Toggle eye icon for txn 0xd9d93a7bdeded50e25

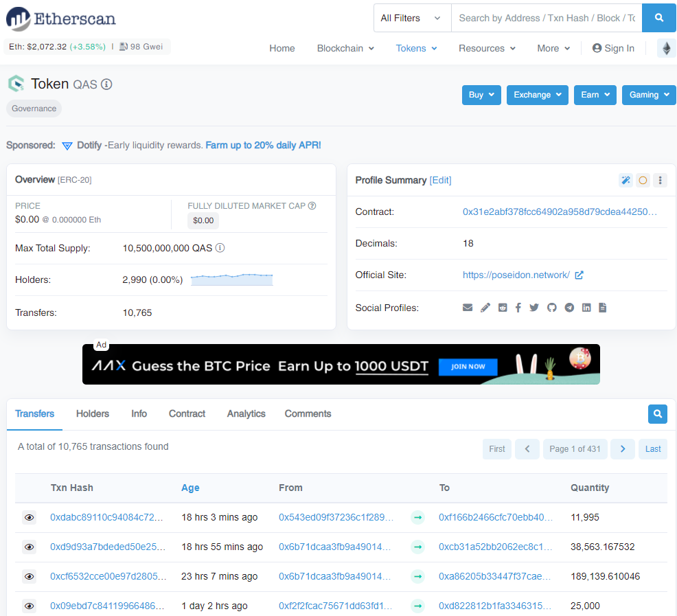coord(30,547)
